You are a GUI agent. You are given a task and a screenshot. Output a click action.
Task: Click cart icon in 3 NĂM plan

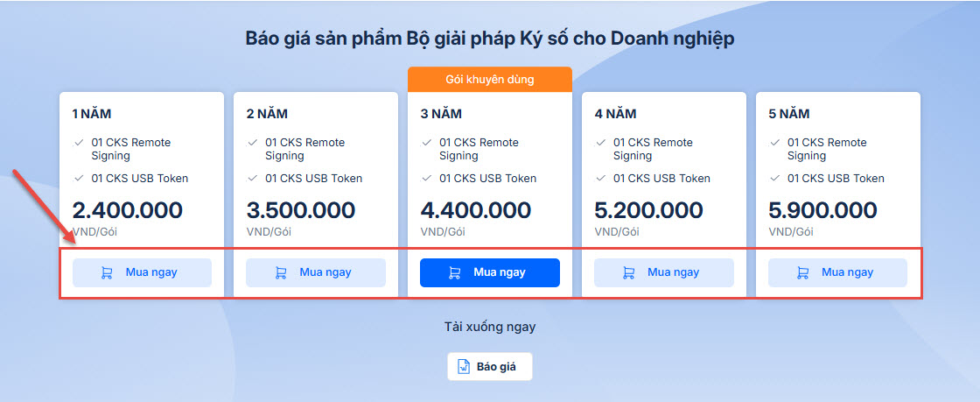tap(455, 272)
